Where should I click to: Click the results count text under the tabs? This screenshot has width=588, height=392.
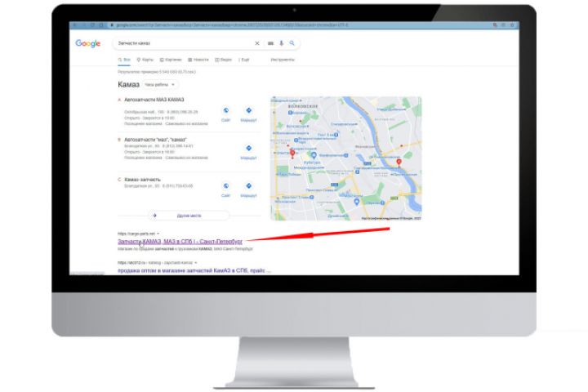click(157, 72)
